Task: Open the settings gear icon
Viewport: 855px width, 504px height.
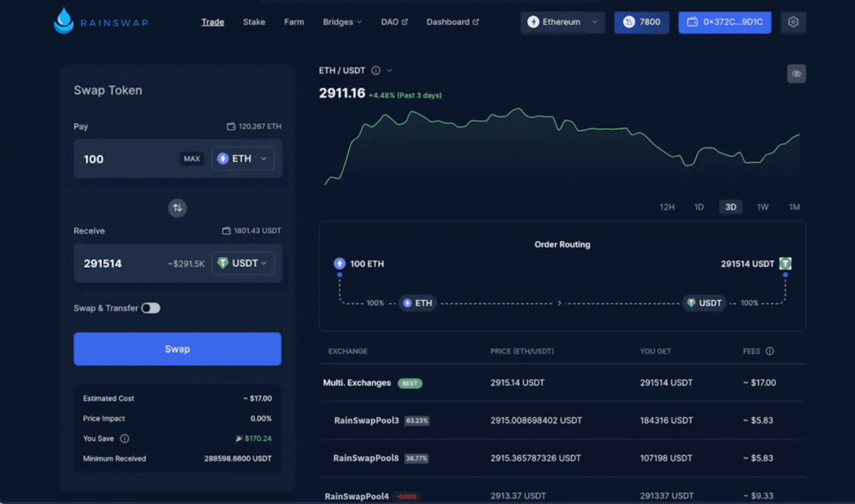Action: pyautogui.click(x=793, y=22)
